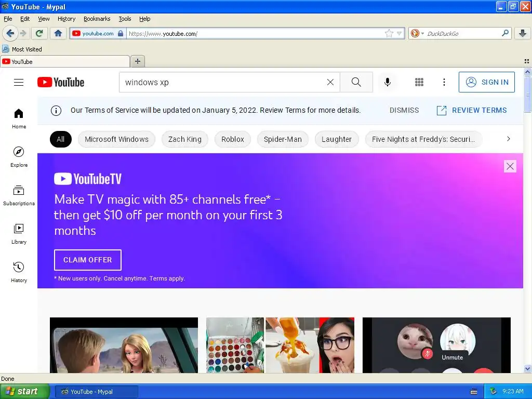Reload the page with the refresh icon
Viewport: 532px width, 399px height.
pos(39,33)
